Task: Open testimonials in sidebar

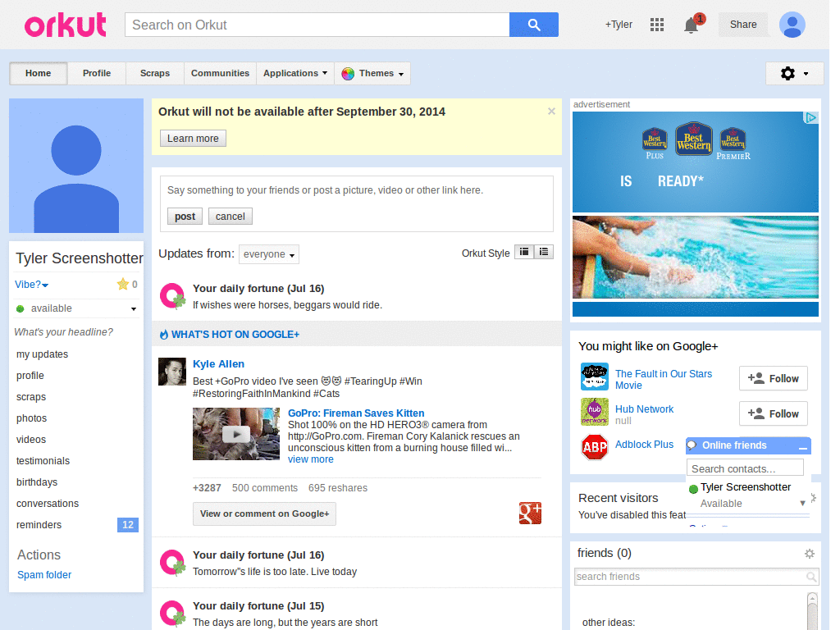Action: [43, 461]
